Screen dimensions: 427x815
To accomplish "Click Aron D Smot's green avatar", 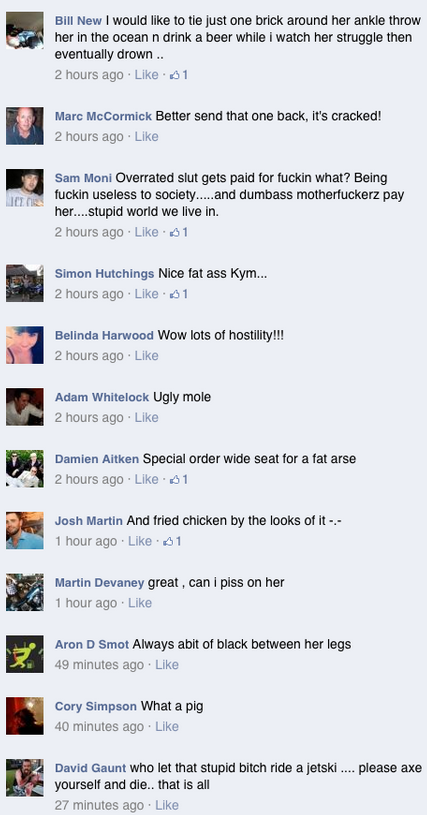I will pos(25,654).
